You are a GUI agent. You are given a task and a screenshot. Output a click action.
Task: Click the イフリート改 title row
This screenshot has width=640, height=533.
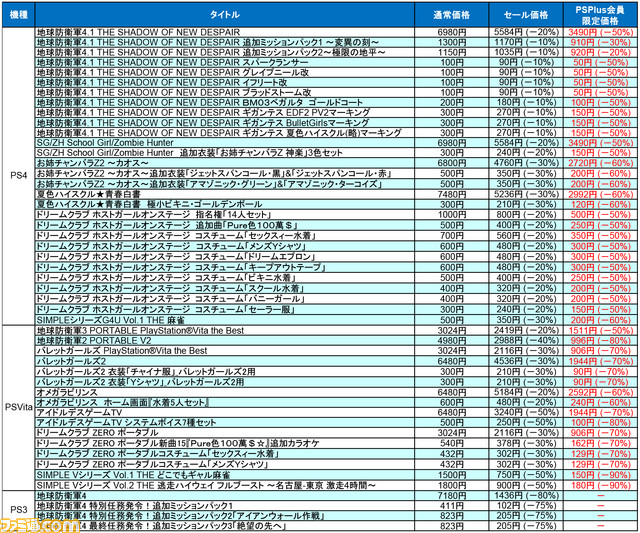(x=225, y=82)
